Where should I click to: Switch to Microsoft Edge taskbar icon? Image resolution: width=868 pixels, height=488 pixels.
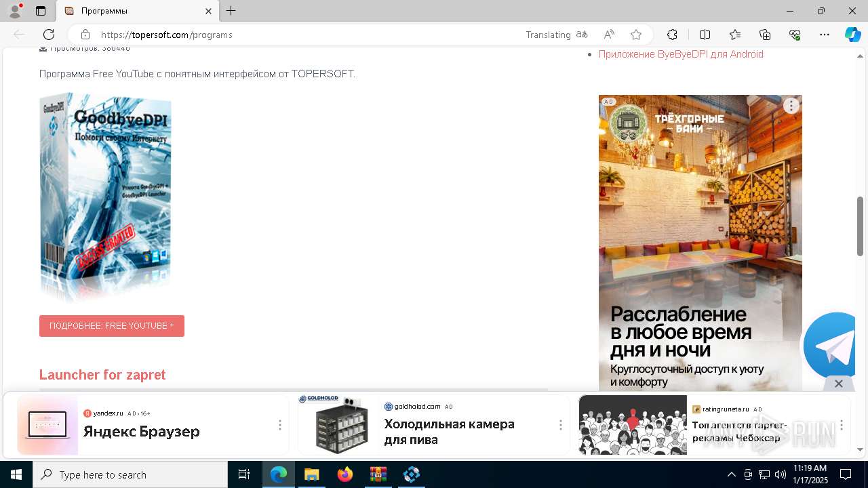click(279, 474)
